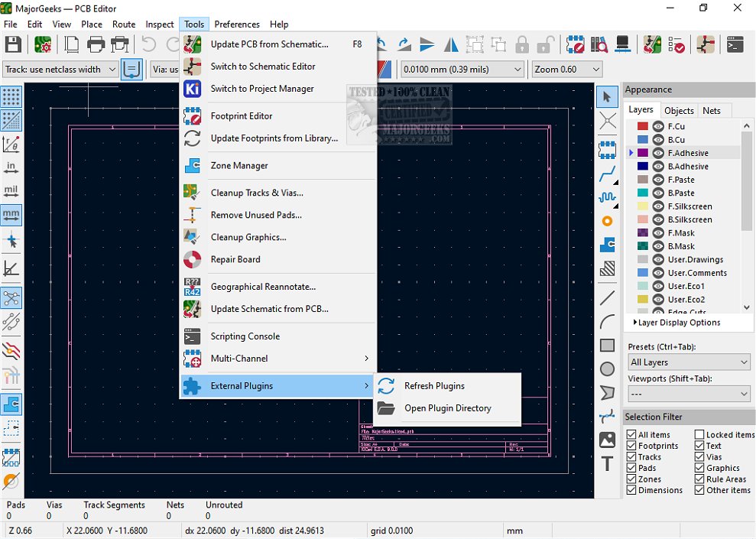The height and width of the screenshot is (539, 756).
Task: Switch to the Nets tab
Action: (712, 111)
